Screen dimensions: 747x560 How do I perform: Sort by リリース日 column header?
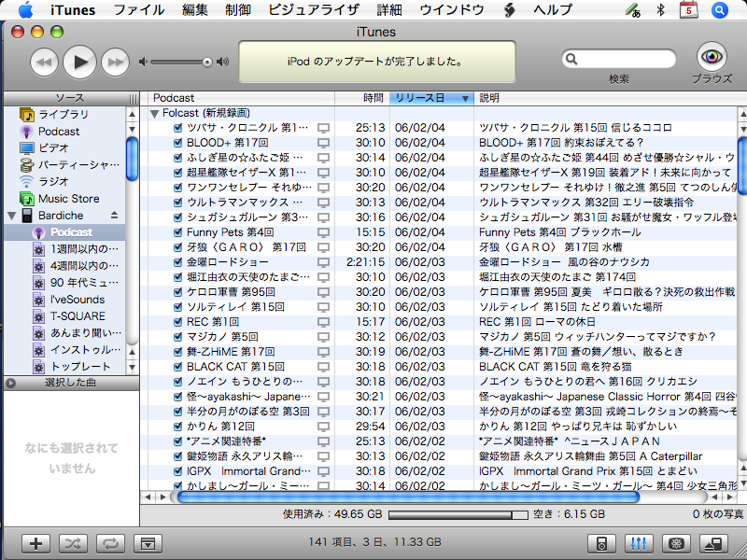[425, 98]
